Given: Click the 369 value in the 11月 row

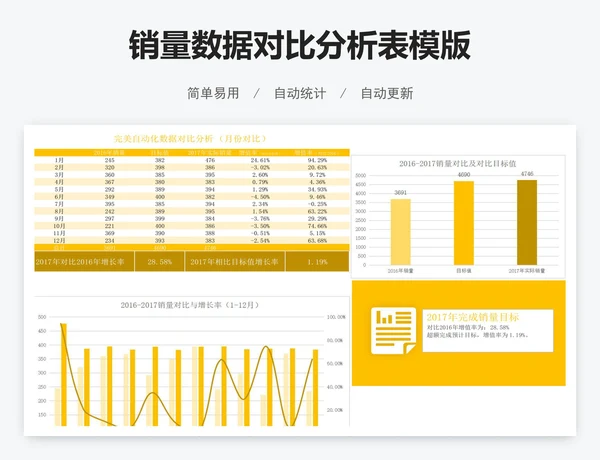Looking at the screenshot, I should click(109, 233).
